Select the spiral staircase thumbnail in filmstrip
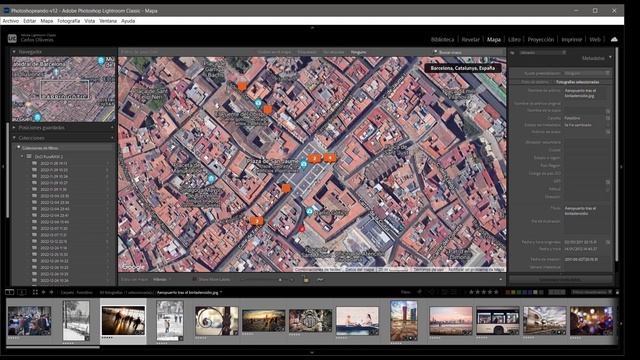 click(216, 321)
